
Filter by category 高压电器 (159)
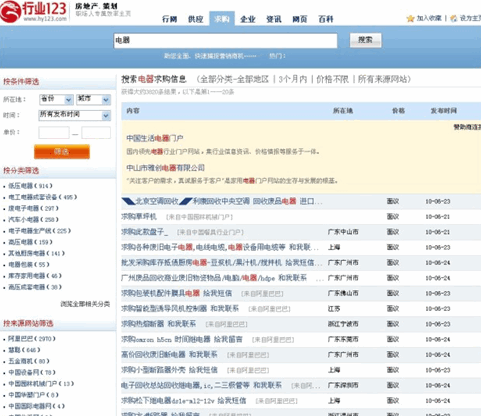[30, 242]
